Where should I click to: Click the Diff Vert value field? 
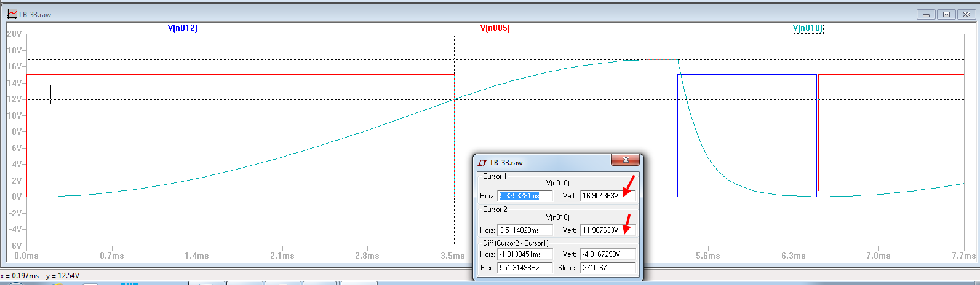coord(607,254)
